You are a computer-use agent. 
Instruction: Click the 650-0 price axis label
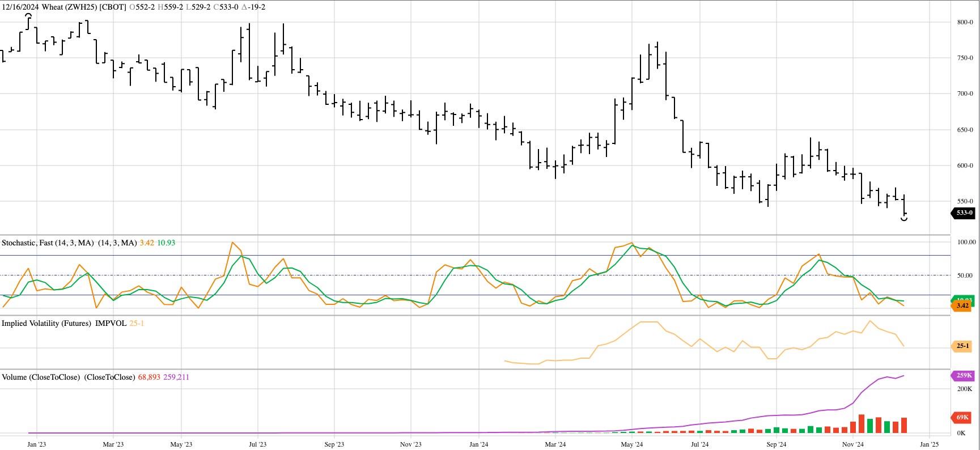coord(965,130)
